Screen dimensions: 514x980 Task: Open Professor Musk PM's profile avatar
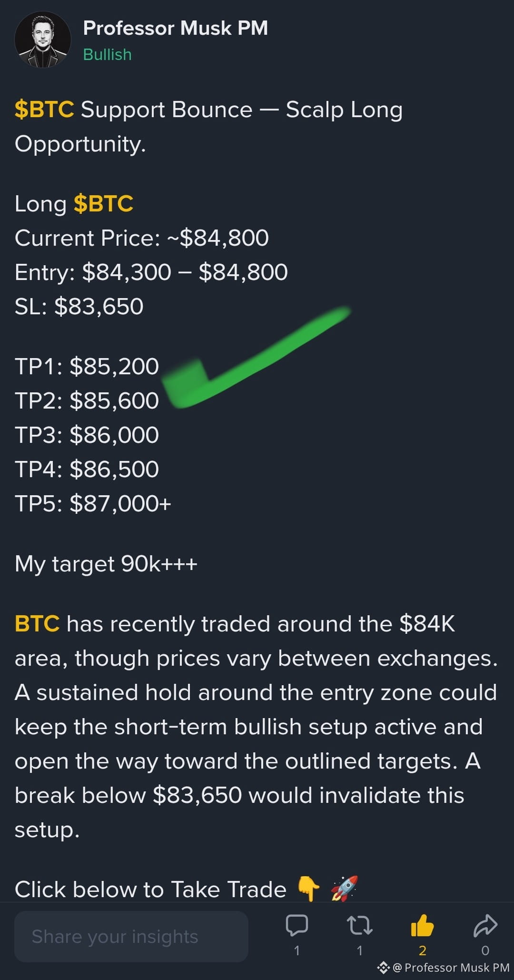pyautogui.click(x=43, y=40)
